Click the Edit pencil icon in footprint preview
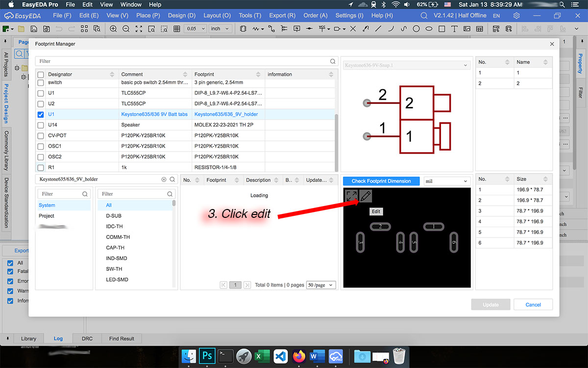Image resolution: width=588 pixels, height=368 pixels. point(366,196)
